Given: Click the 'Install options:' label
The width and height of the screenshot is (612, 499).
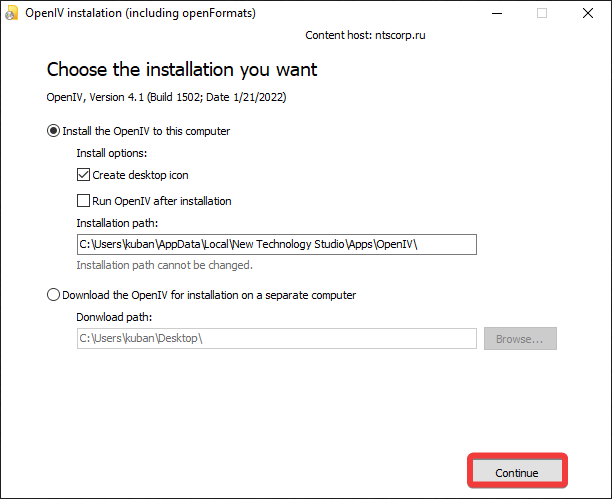Looking at the screenshot, I should click(x=112, y=153).
